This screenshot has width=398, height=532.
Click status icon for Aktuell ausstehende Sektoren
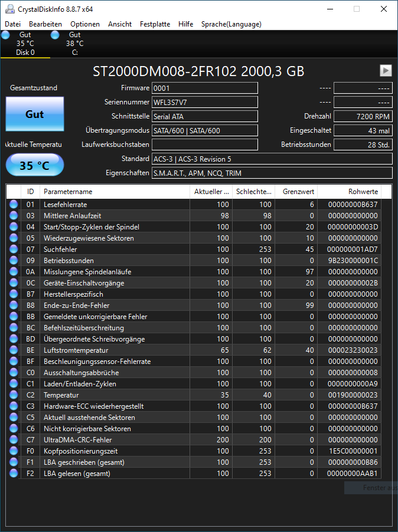tap(14, 417)
